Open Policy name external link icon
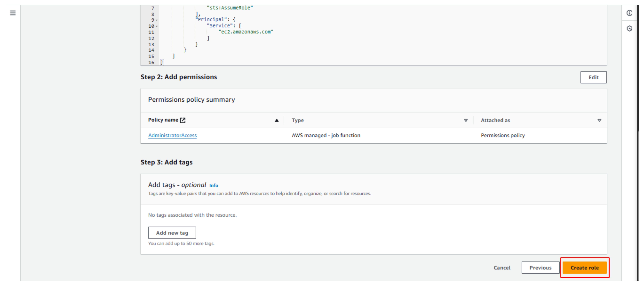The image size is (644, 286). click(x=183, y=120)
